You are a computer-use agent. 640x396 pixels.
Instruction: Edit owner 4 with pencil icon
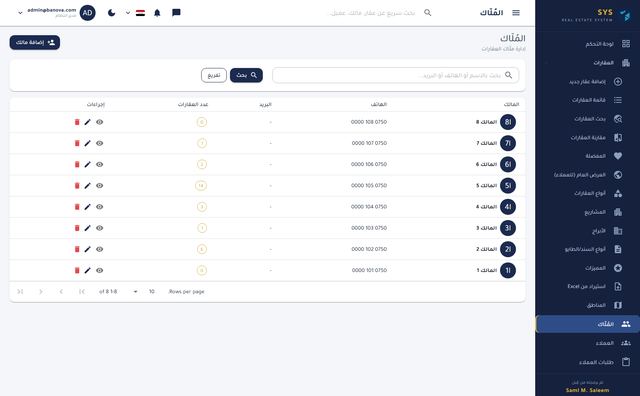coord(87,207)
